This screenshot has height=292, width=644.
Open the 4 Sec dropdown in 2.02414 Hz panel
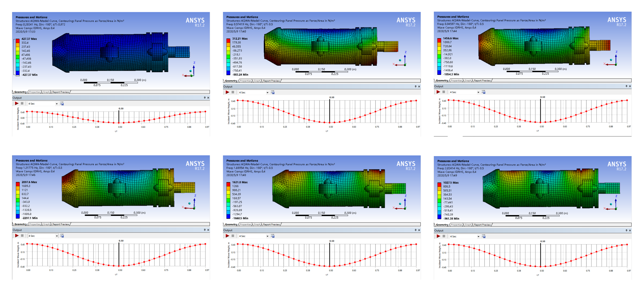[478, 236]
